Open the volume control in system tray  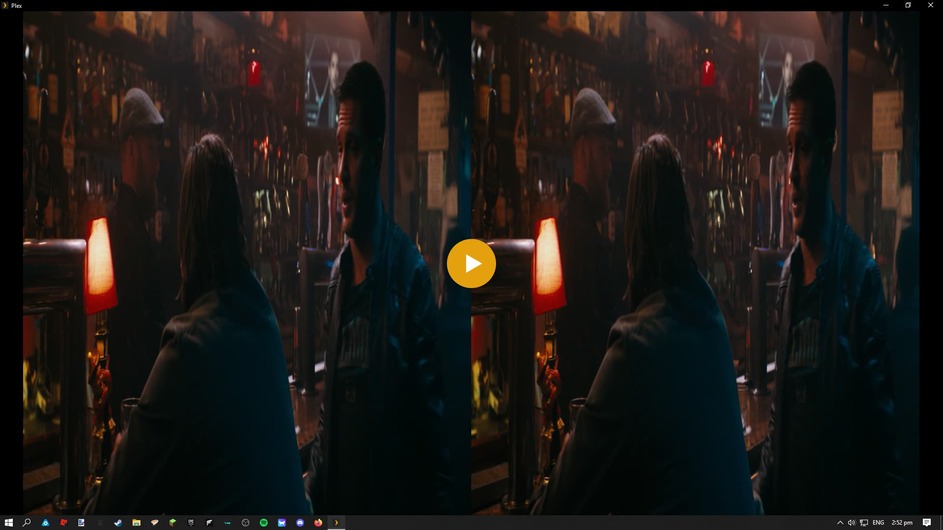[x=852, y=523]
